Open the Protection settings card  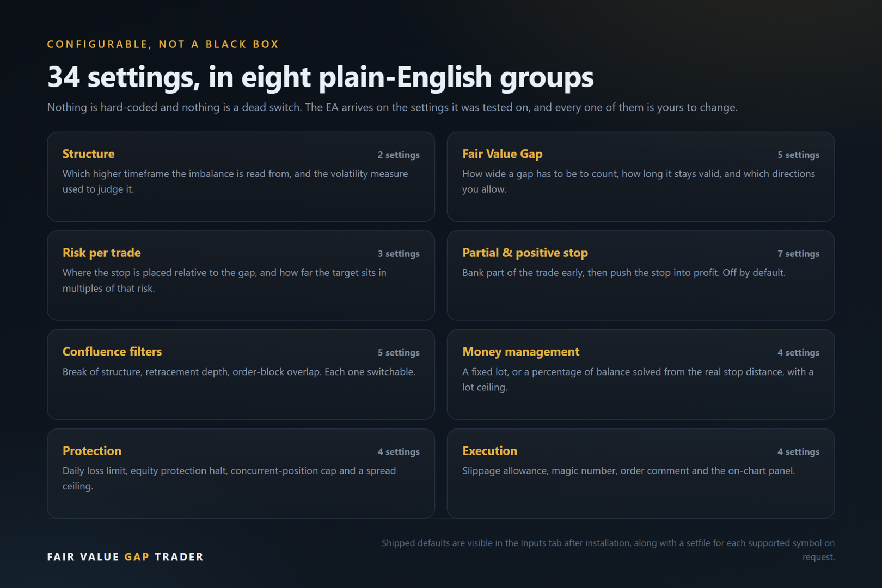pos(241,473)
